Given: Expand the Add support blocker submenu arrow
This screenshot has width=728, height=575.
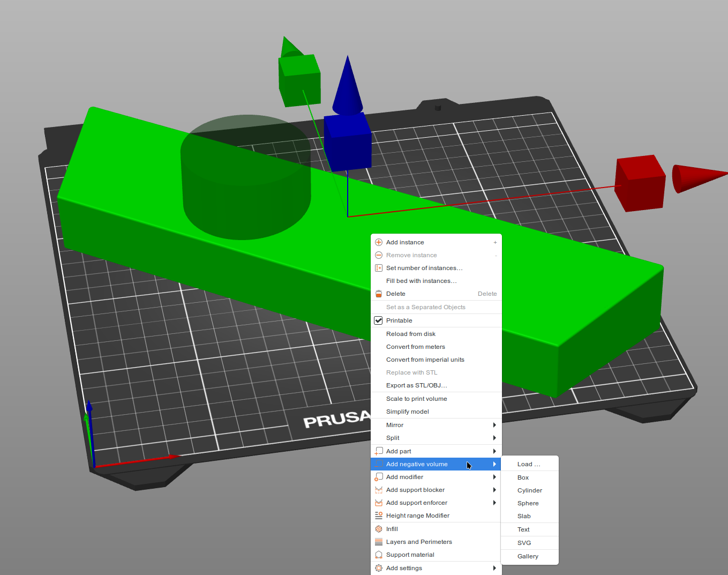Looking at the screenshot, I should coord(494,490).
